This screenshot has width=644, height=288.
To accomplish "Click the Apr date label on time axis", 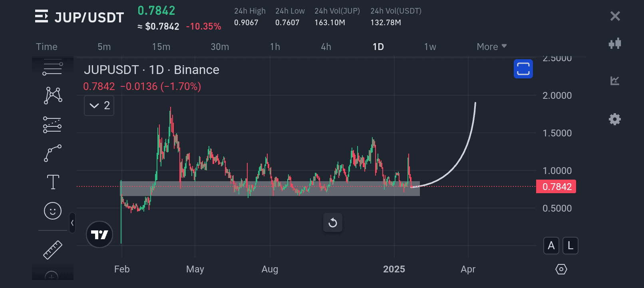I will pos(468,269).
